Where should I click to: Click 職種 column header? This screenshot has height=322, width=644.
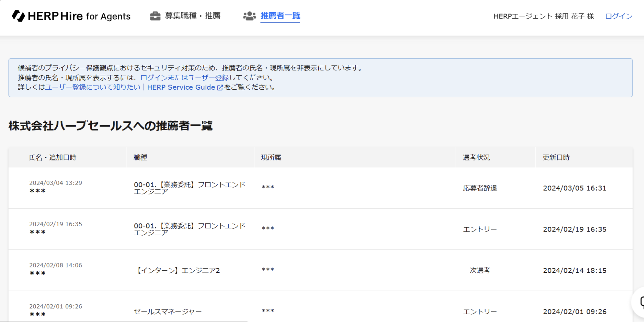coord(140,157)
